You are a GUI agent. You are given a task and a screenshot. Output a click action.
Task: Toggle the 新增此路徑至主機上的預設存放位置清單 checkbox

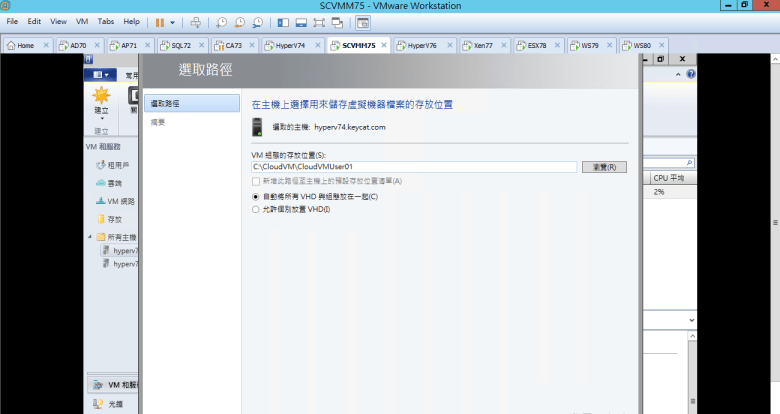coord(256,181)
